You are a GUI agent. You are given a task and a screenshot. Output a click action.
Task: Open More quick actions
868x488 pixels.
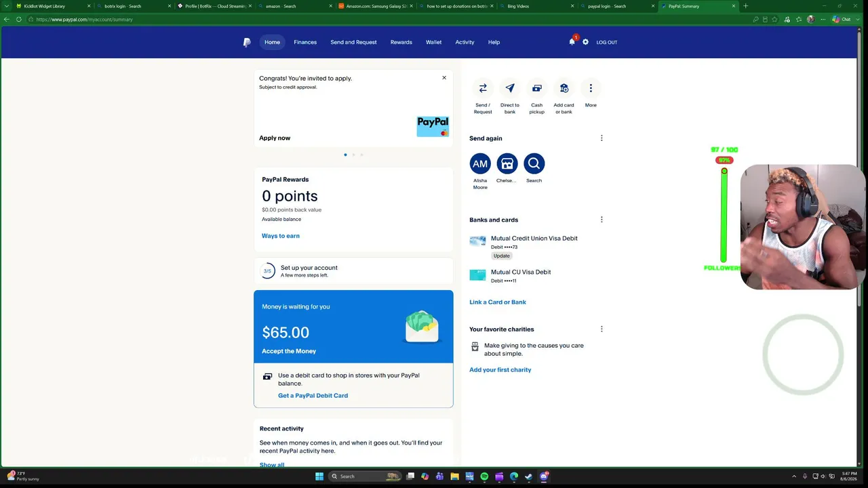tap(591, 88)
